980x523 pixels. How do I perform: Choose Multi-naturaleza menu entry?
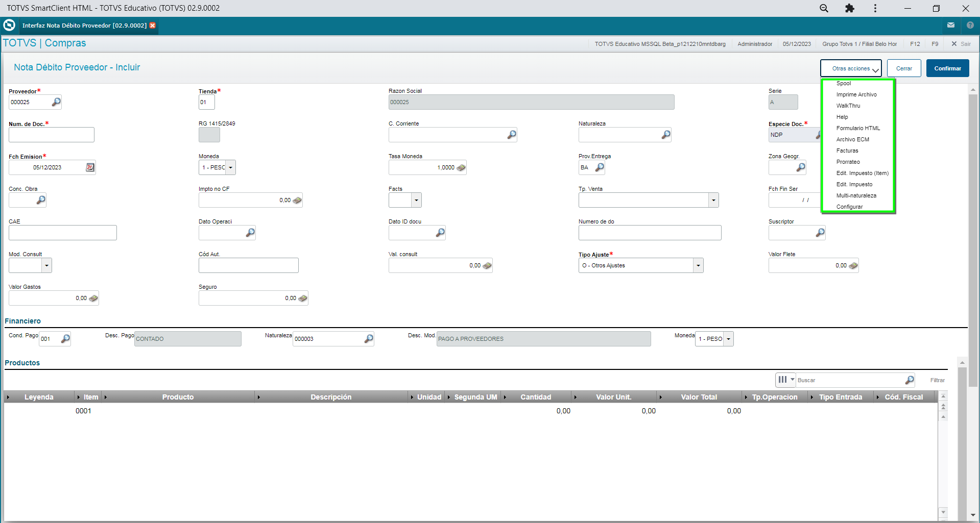[x=856, y=195]
